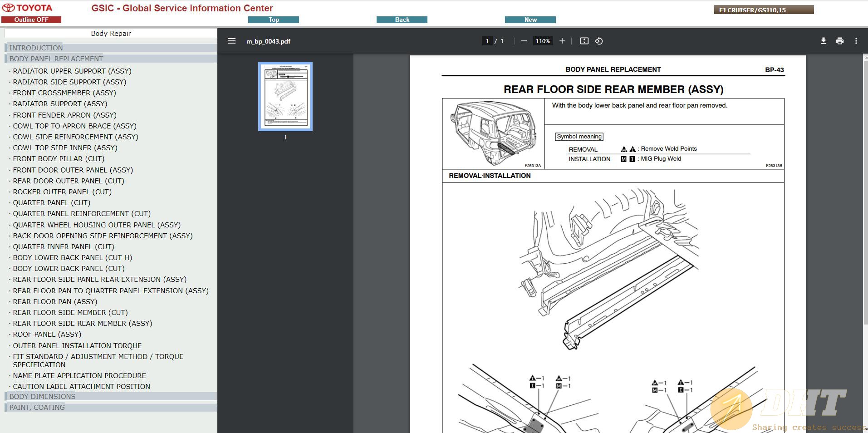Click the 110% zoom level field
This screenshot has width=868, height=433.
click(x=543, y=41)
